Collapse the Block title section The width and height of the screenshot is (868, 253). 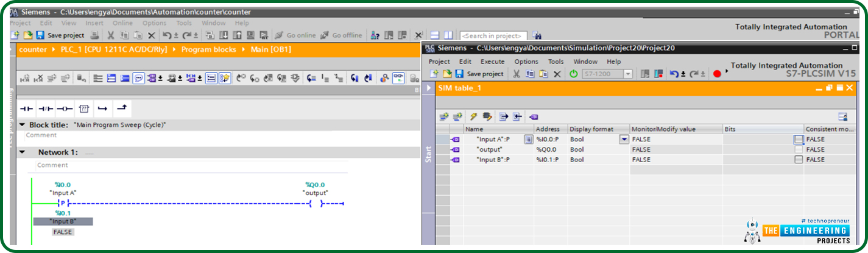23,125
